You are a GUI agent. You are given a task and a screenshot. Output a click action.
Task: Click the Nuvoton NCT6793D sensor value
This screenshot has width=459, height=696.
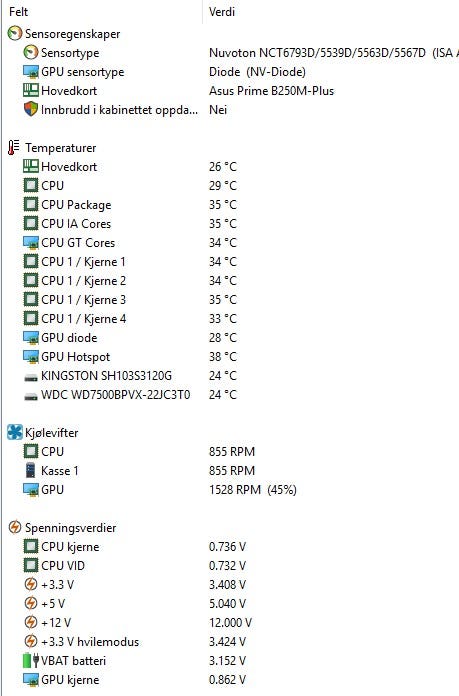pyautogui.click(x=334, y=53)
